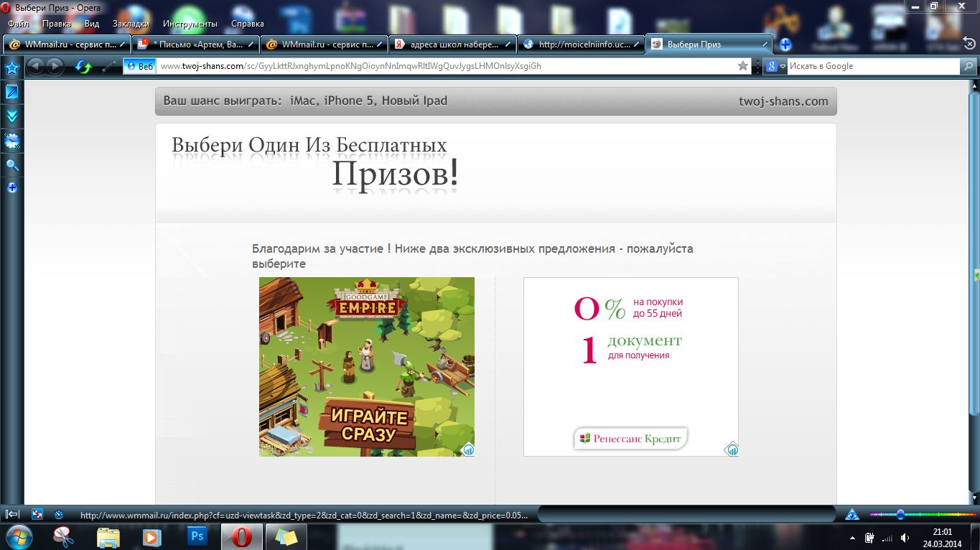The height and width of the screenshot is (550, 980).
Task: Open a new tab with plus button
Action: 785,45
